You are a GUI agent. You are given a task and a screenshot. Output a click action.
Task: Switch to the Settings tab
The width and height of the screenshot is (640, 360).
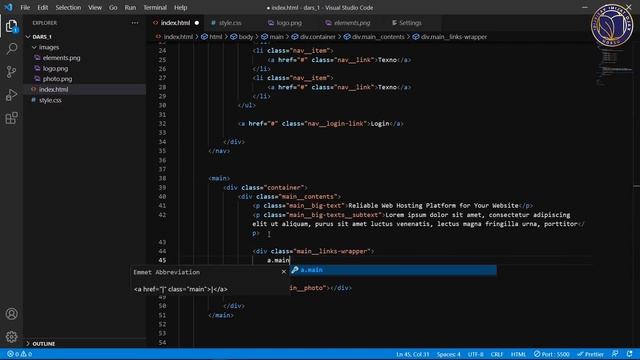(x=410, y=23)
